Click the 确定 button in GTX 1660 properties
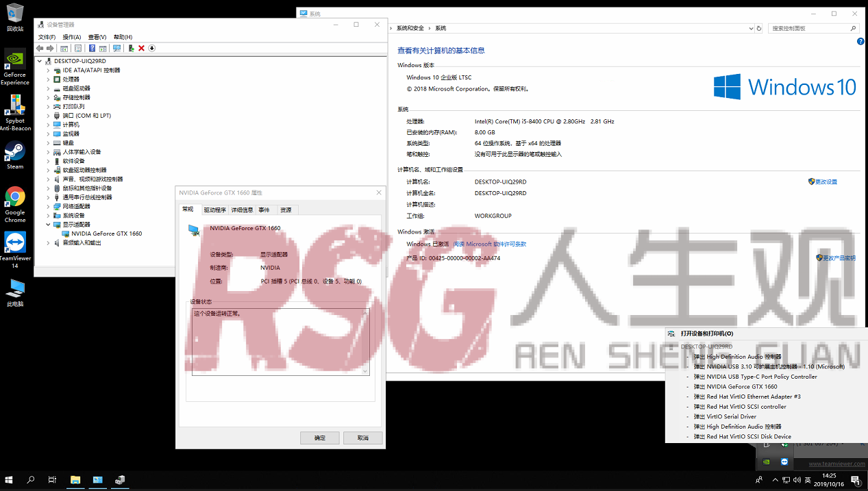Image resolution: width=868 pixels, height=491 pixels. (x=320, y=438)
